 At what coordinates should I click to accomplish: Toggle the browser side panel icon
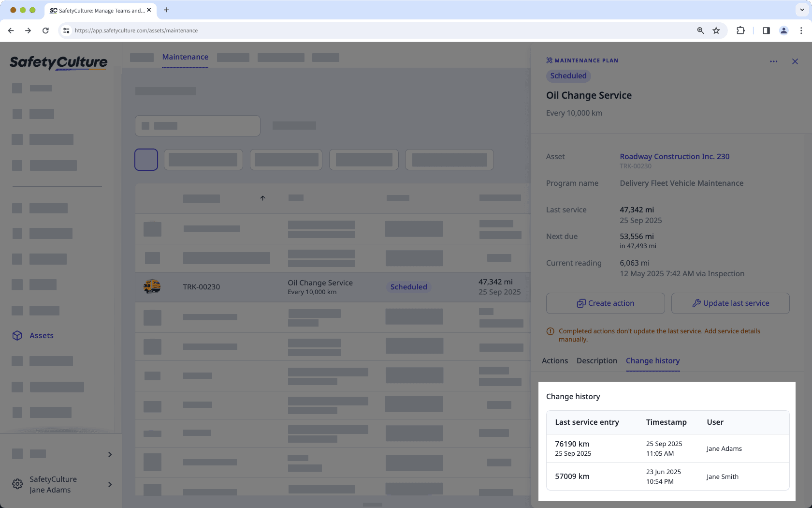coord(766,30)
